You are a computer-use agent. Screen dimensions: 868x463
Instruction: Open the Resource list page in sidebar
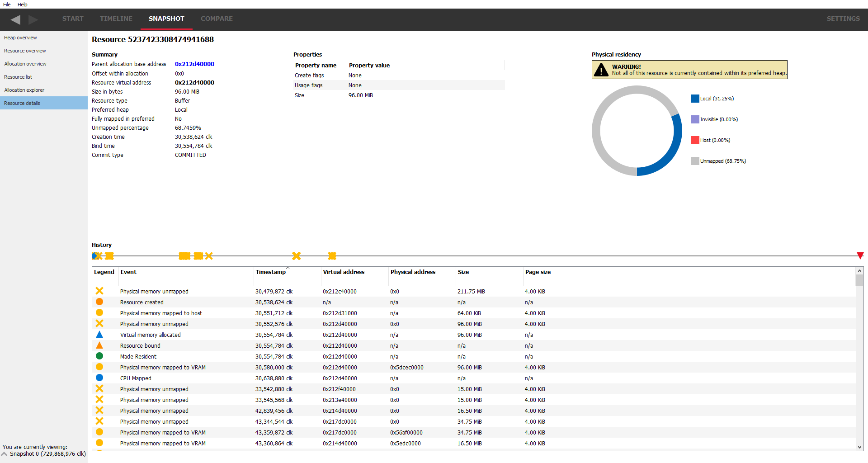pos(18,76)
